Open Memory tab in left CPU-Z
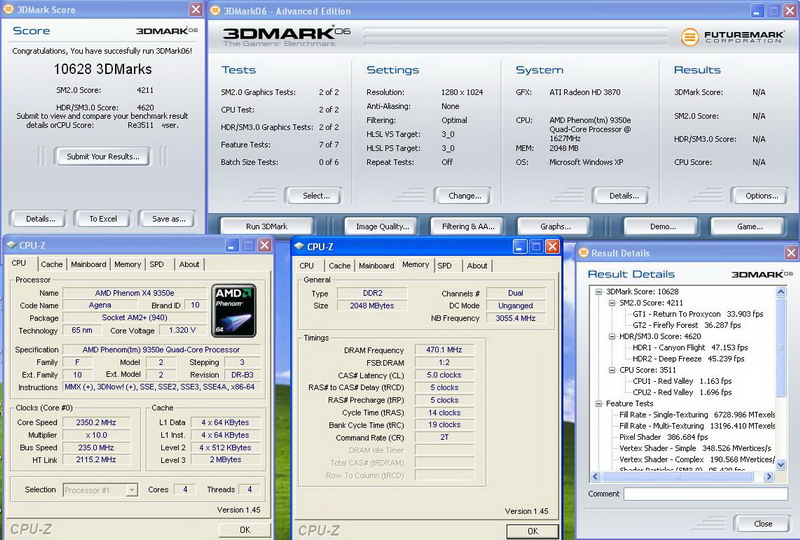 [x=128, y=264]
